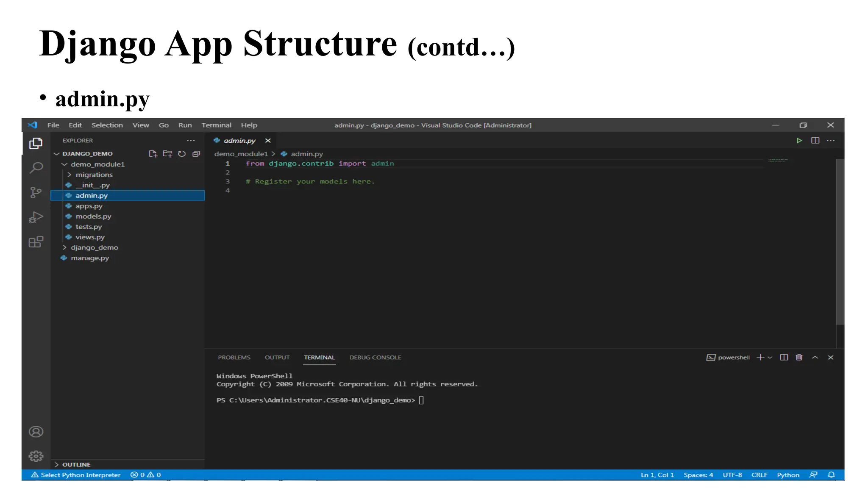
Task: Open manage.py in the file tree
Action: tap(90, 258)
